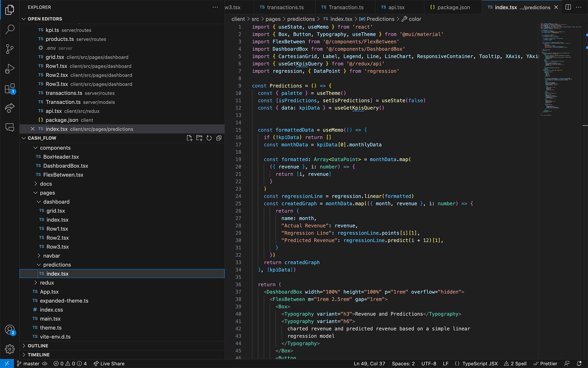Open Row2.tsx under dashboard folder
The width and height of the screenshot is (588, 368).
122,238
